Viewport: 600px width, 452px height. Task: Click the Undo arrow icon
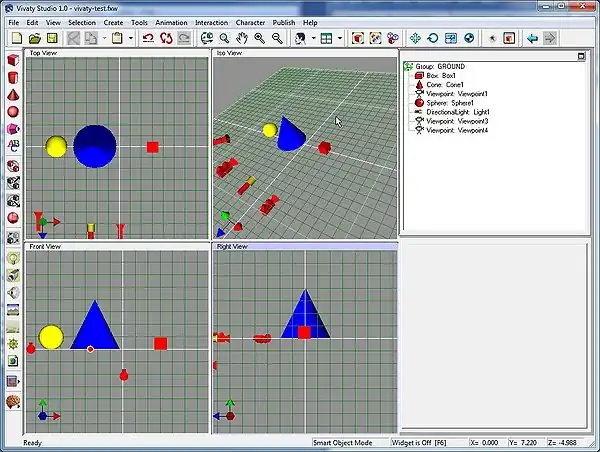pos(148,38)
